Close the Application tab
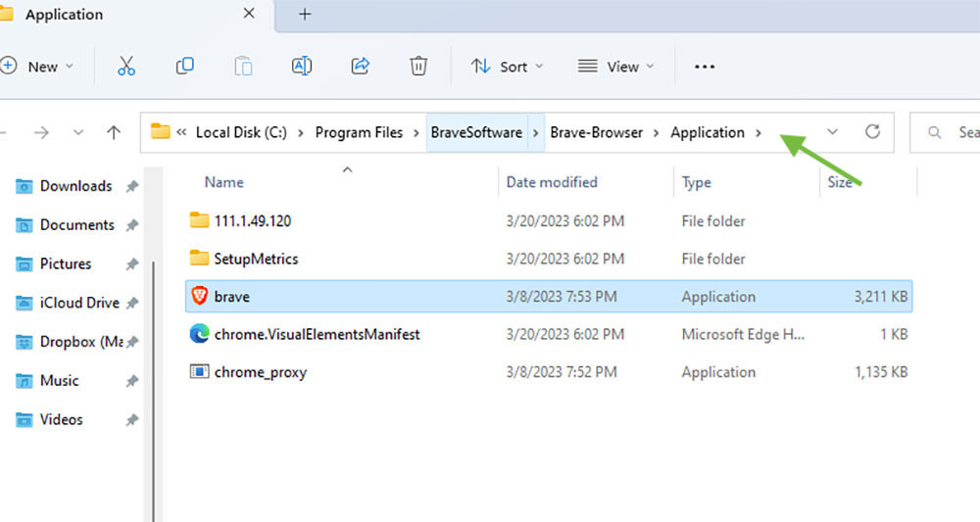Screen dimensions: 980x522 [x=249, y=13]
